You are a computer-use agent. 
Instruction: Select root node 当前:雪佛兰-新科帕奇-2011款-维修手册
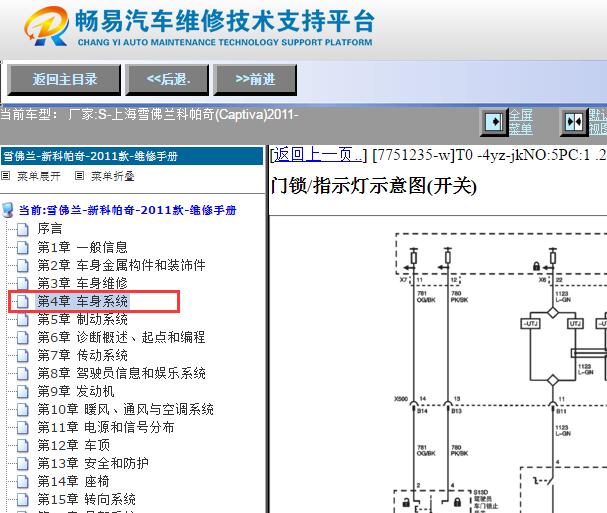tap(127, 210)
